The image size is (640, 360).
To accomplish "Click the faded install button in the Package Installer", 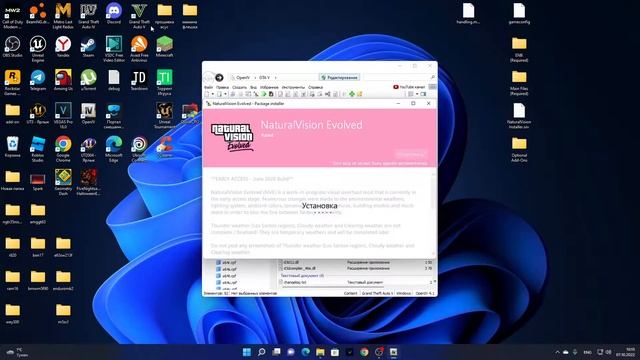I will coord(411,154).
